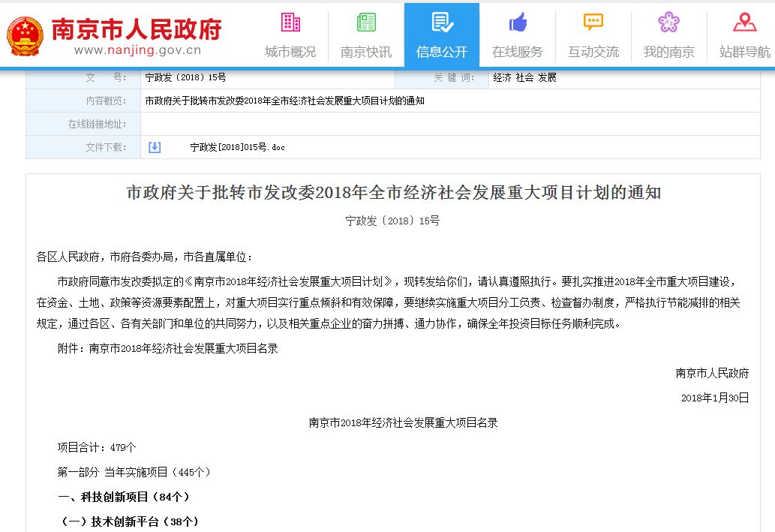The width and height of the screenshot is (775, 532).
Task: Select the 信息公开 menu label
Action: pyautogui.click(x=442, y=52)
